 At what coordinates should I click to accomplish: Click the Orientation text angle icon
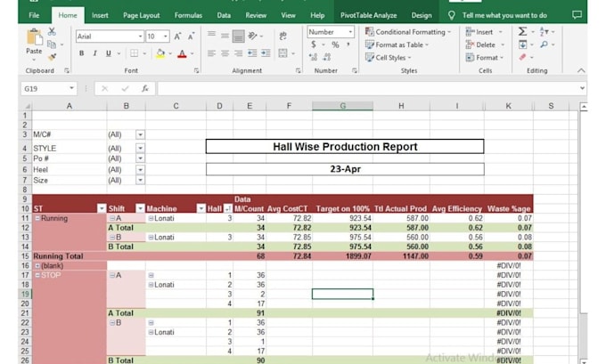[x=252, y=36]
